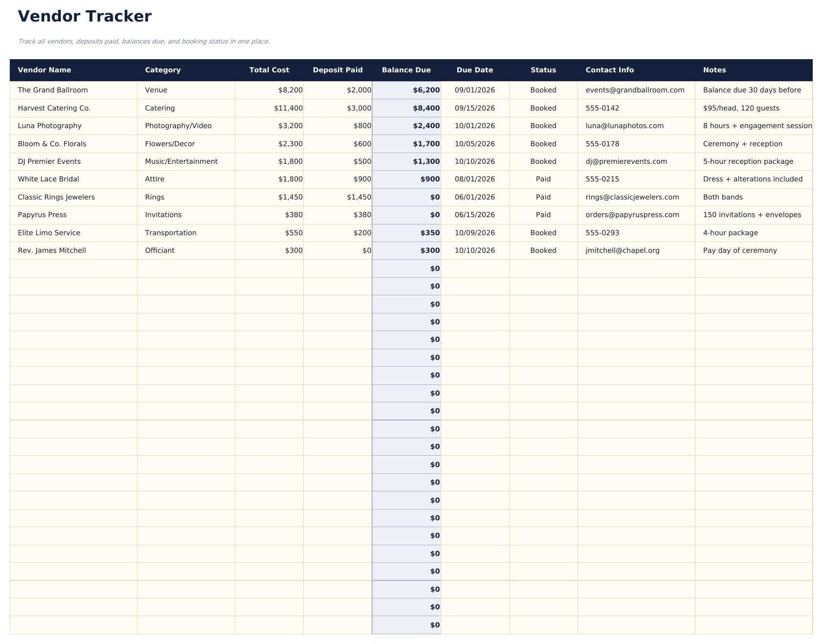Viewport: 823px width, 644px height.
Task: Select jmitchell@chapel.org email address
Action: click(621, 250)
